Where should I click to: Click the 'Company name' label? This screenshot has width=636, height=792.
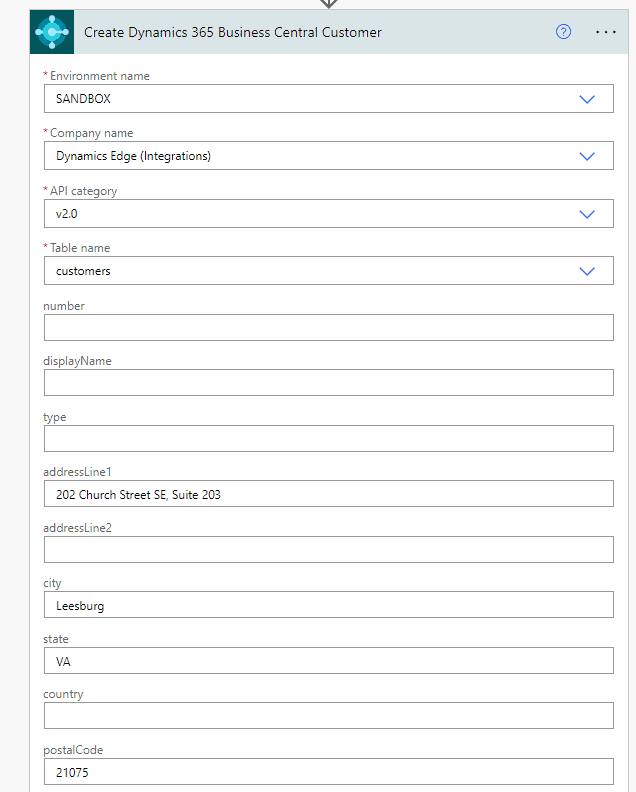pos(91,133)
